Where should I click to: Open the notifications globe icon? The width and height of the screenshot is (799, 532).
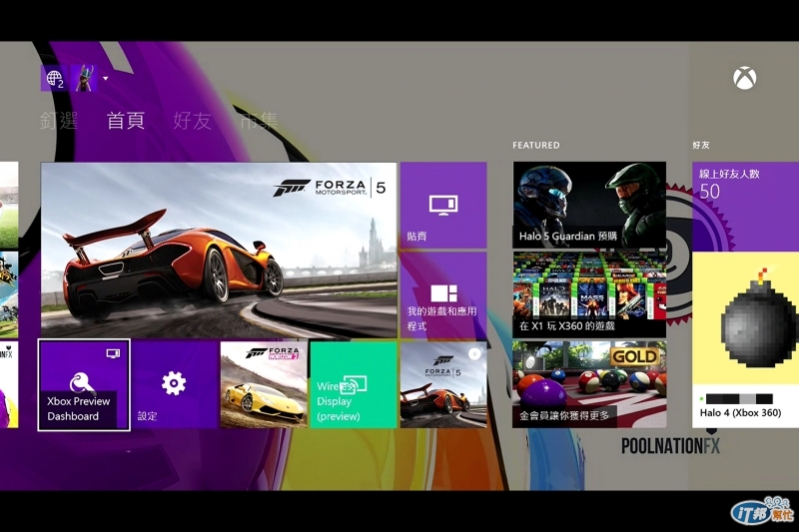[54, 79]
